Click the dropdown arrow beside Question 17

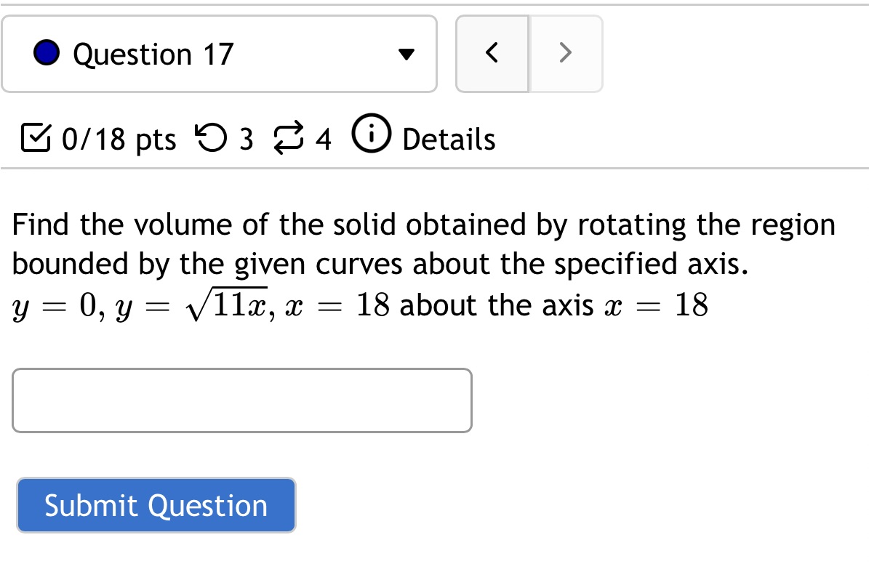pyautogui.click(x=408, y=53)
